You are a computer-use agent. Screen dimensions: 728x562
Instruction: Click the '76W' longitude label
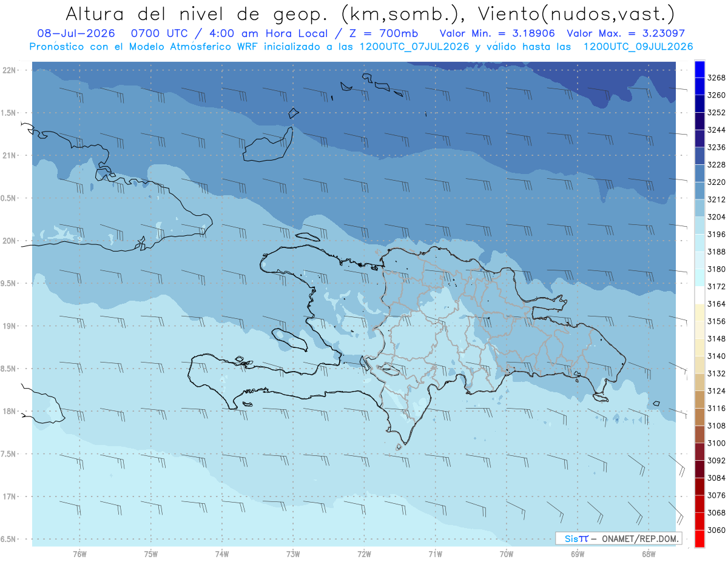(x=79, y=554)
